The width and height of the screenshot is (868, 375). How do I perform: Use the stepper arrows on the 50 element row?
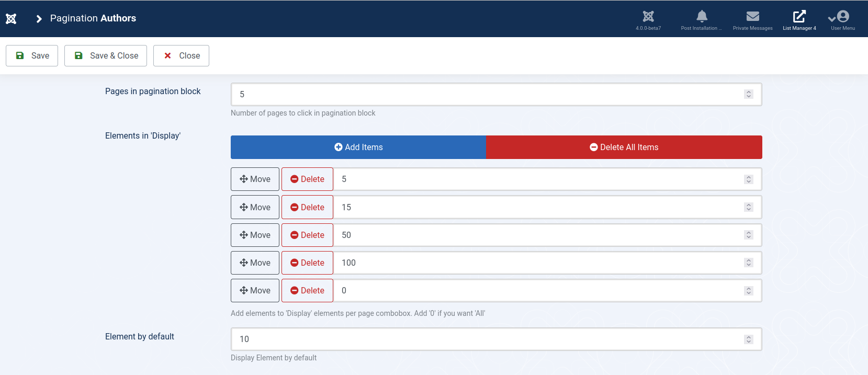click(749, 235)
